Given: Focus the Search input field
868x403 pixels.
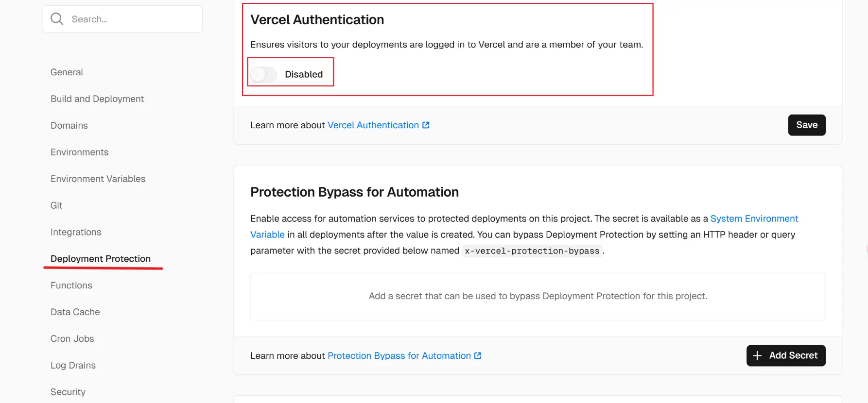Looking at the screenshot, I should coord(131,19).
